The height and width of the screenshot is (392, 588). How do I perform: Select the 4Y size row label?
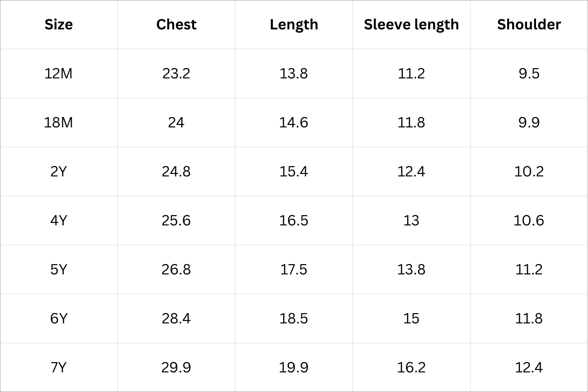click(x=59, y=220)
